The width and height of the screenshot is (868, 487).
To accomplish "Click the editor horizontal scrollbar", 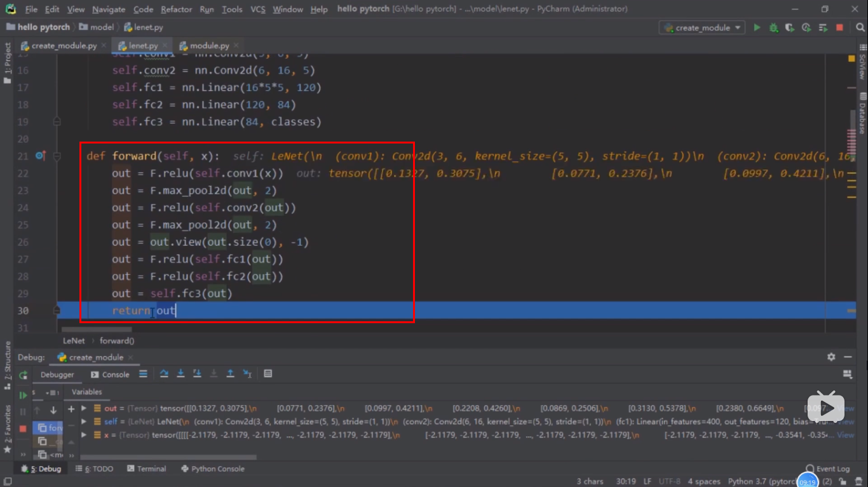I will pyautogui.click(x=97, y=330).
